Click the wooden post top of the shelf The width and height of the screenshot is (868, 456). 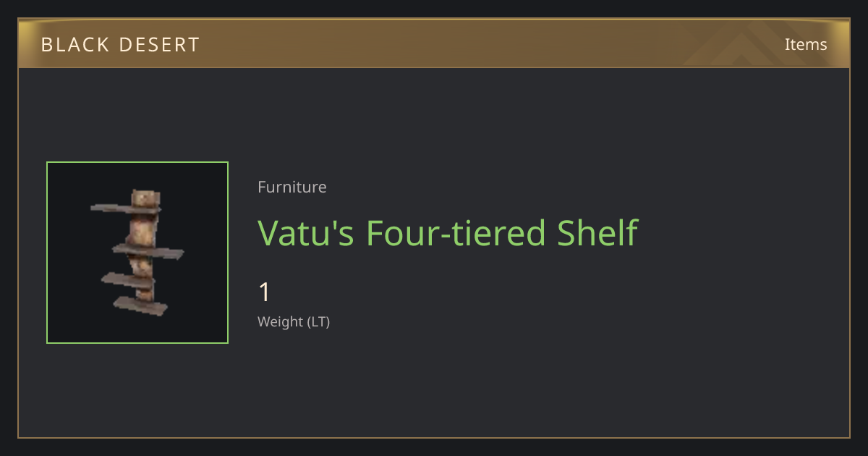(144, 198)
